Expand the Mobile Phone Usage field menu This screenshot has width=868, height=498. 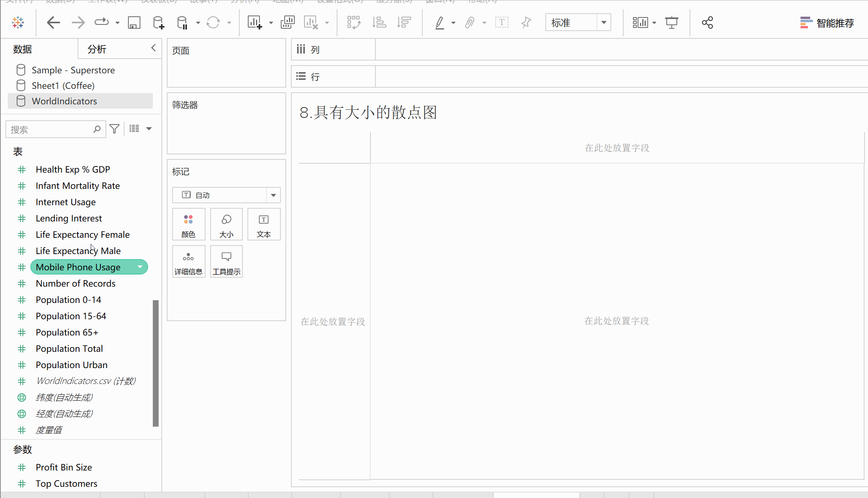point(140,267)
